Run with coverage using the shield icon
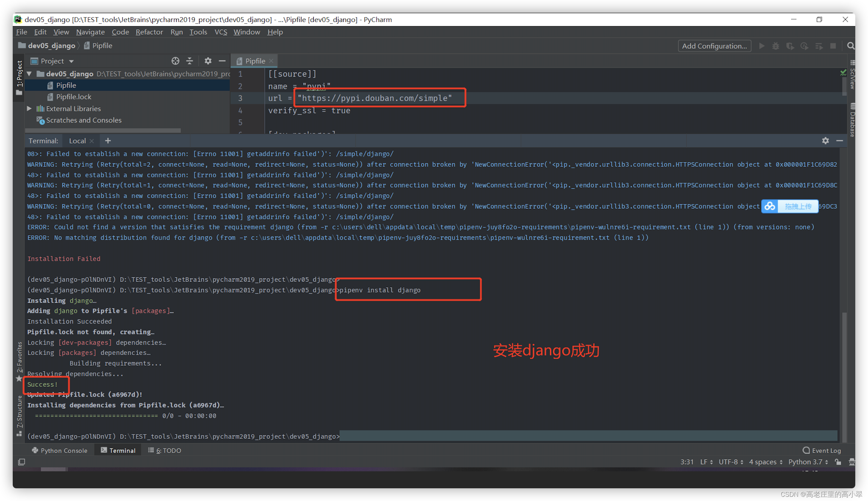Image resolution: width=868 pixels, height=501 pixels. (790, 46)
